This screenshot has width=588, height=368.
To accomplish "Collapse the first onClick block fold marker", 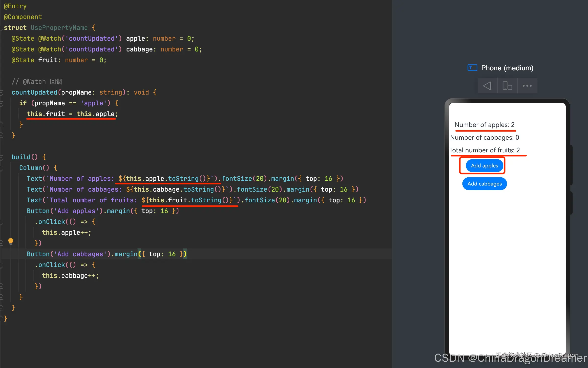I will pyautogui.click(x=1, y=222).
